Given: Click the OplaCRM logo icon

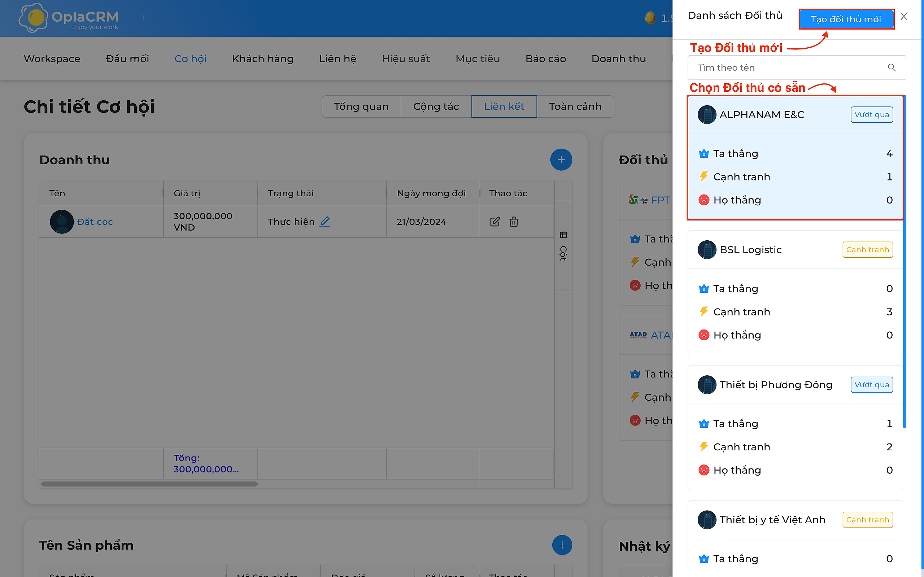Looking at the screenshot, I should 33,18.
